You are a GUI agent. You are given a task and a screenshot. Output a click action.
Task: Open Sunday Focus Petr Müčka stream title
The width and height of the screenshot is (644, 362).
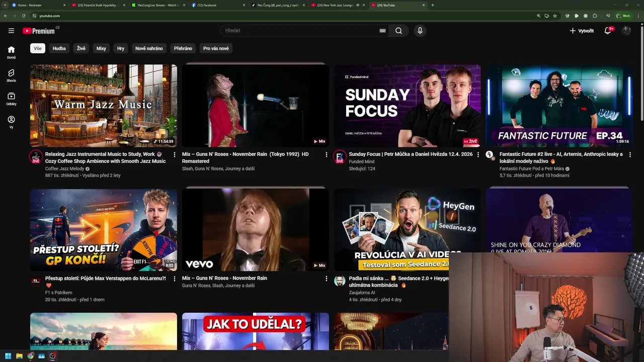point(411,154)
